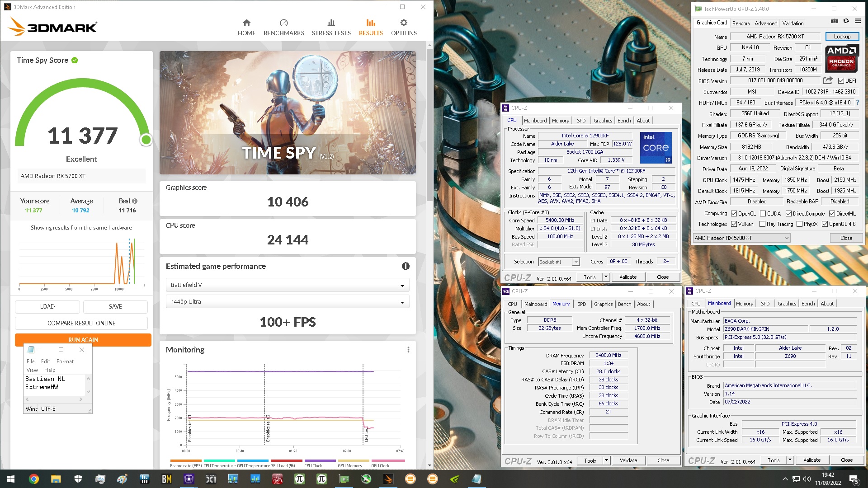Click the info icon beside Best score
This screenshot has height=488, width=868.
tap(135, 201)
